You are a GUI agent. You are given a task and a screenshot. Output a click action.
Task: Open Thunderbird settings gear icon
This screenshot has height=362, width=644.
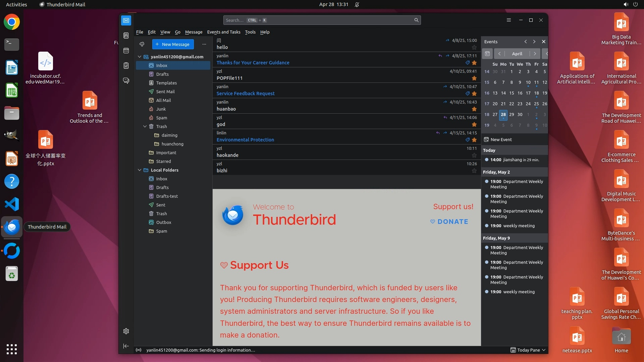point(126,331)
